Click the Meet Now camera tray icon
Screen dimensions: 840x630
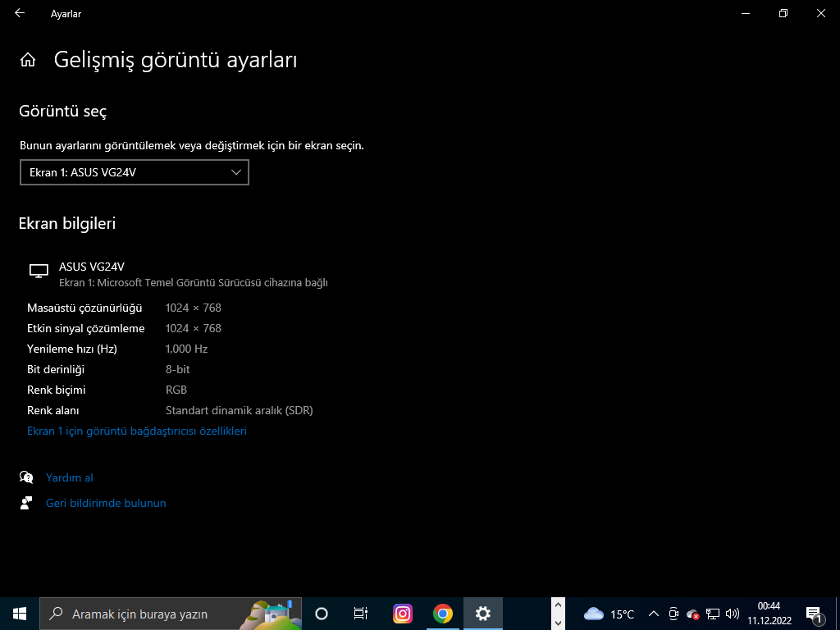(673, 614)
